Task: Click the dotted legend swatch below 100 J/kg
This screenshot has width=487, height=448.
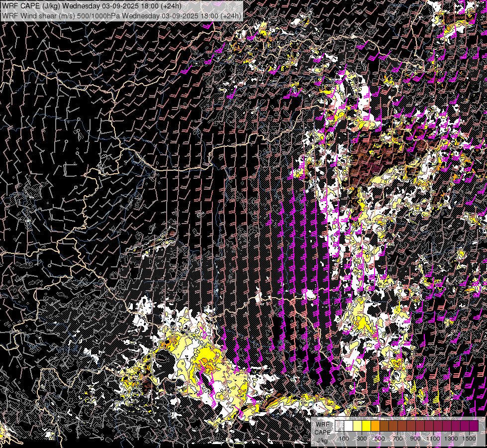Action: 339,426
